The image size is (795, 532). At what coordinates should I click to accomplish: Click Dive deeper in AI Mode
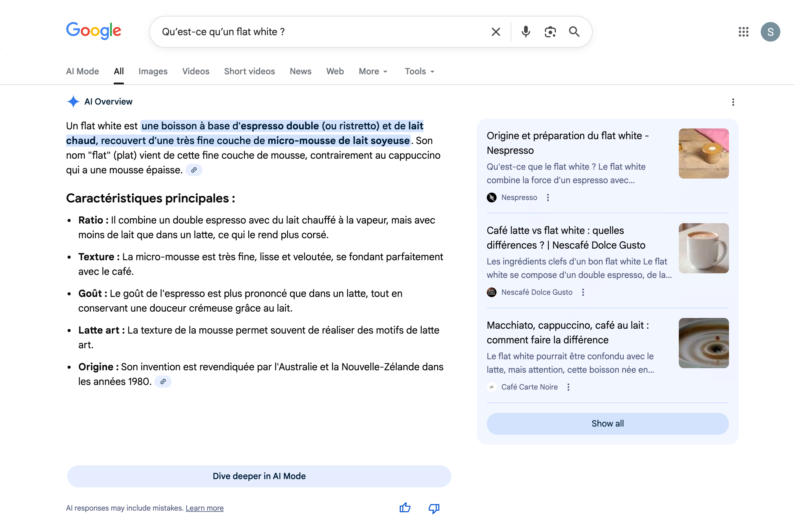[x=259, y=476]
